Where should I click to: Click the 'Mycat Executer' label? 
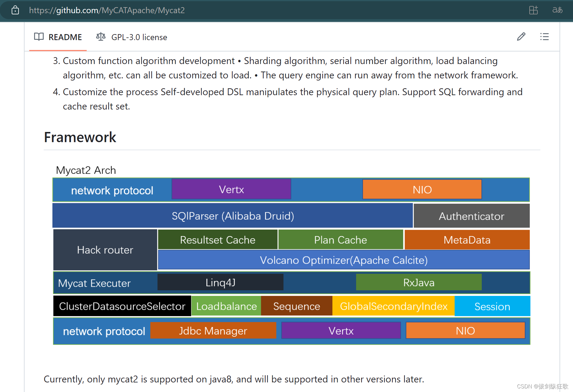94,283
